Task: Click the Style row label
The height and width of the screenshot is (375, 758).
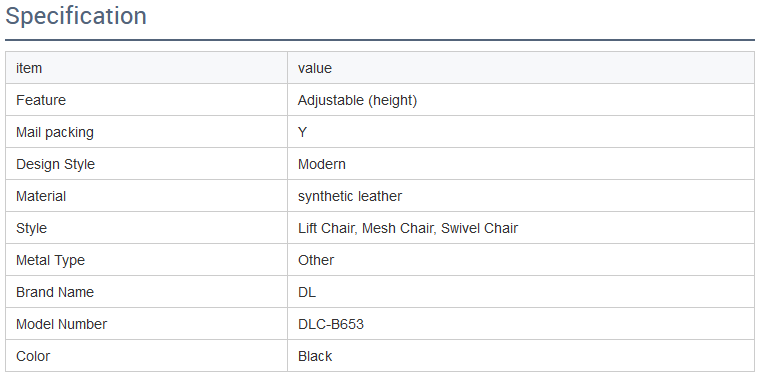Action: click(x=31, y=228)
